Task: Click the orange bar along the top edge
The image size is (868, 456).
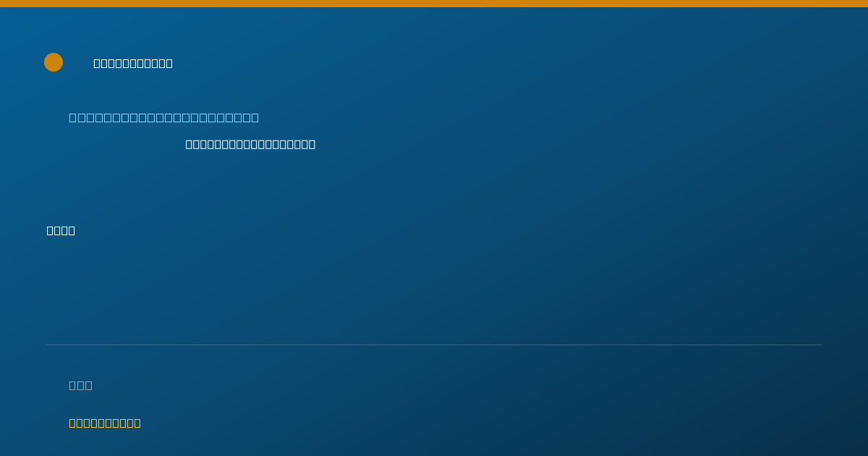Action: (x=434, y=4)
